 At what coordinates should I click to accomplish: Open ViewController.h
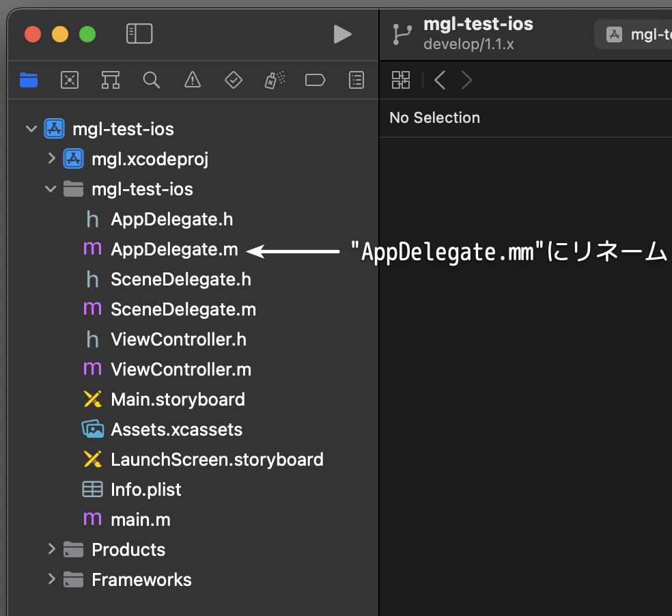[178, 339]
